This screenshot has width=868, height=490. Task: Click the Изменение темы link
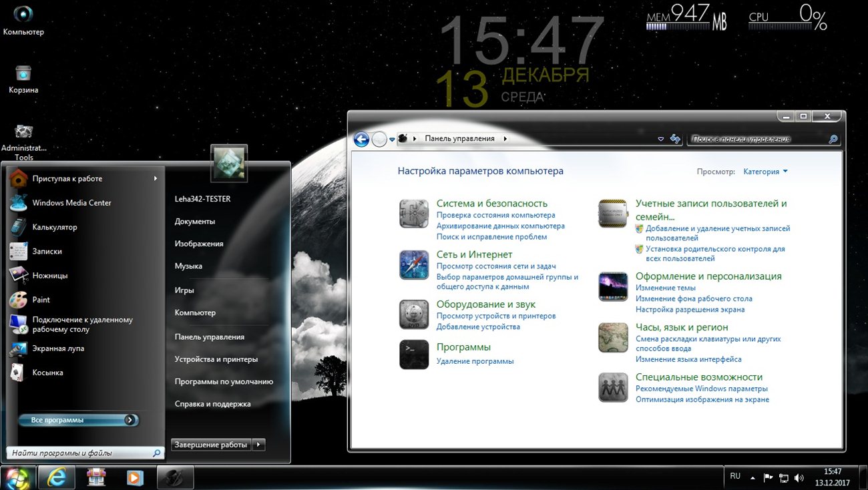[665, 288]
